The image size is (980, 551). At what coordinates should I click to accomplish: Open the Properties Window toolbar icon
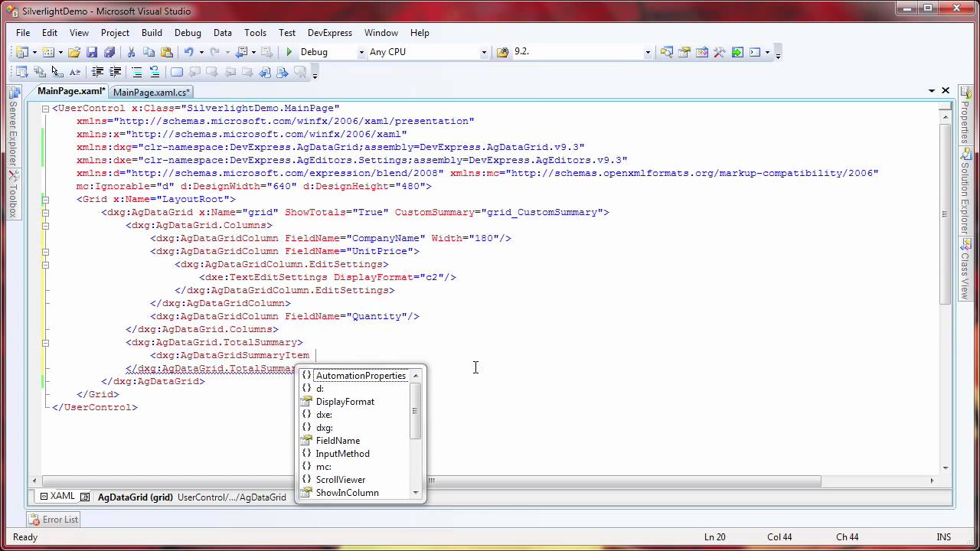[x=684, y=52]
